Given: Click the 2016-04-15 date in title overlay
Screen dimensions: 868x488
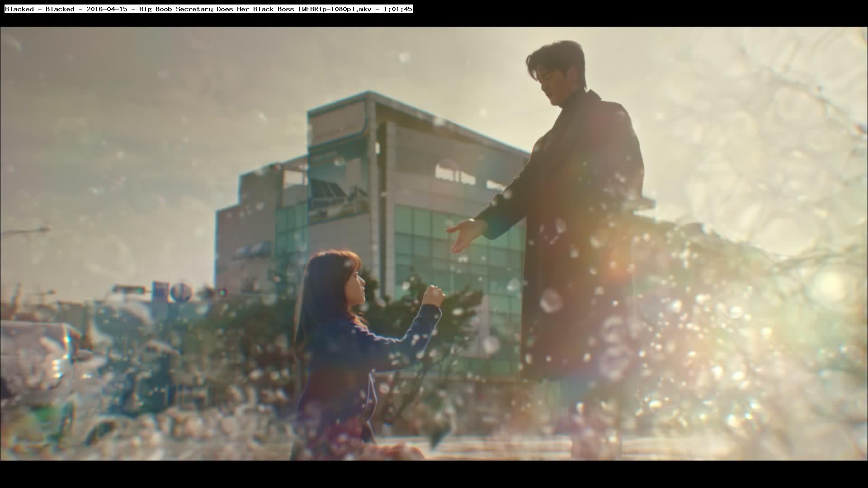Looking at the screenshot, I should [107, 9].
